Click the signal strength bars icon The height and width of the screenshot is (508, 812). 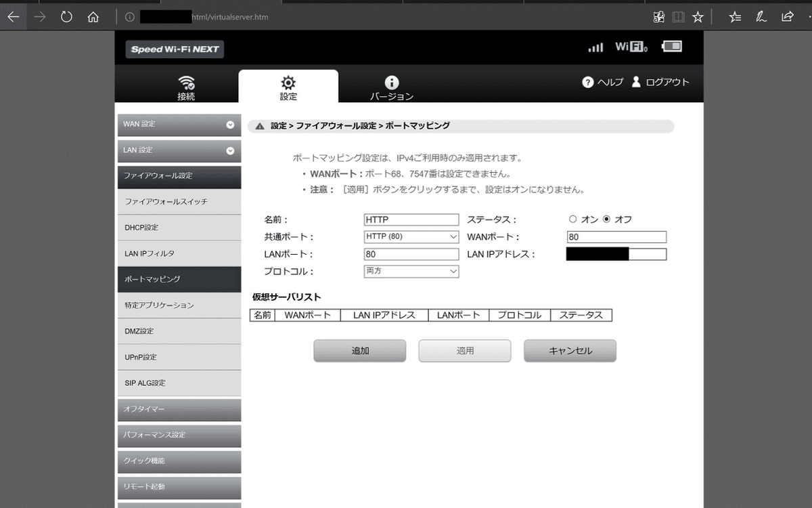pyautogui.click(x=595, y=47)
